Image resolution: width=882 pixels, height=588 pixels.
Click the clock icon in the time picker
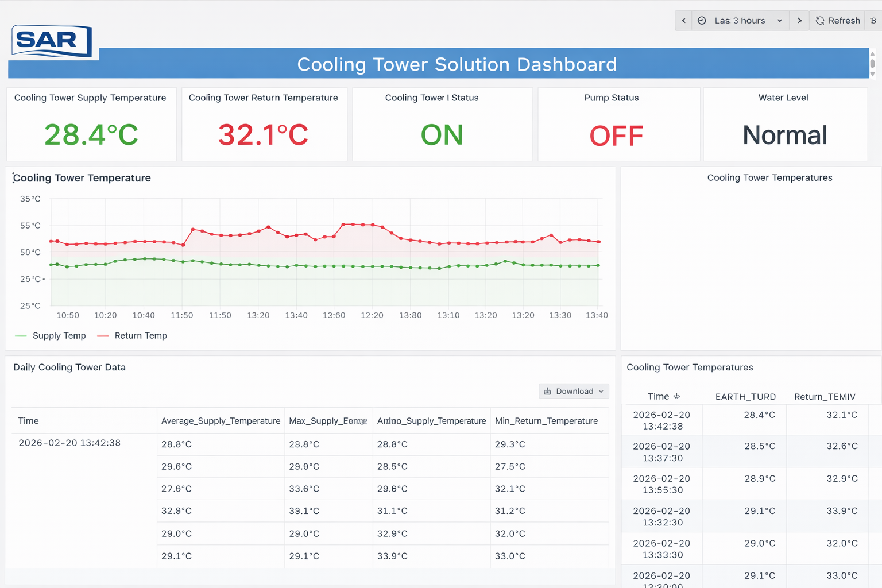702,21
